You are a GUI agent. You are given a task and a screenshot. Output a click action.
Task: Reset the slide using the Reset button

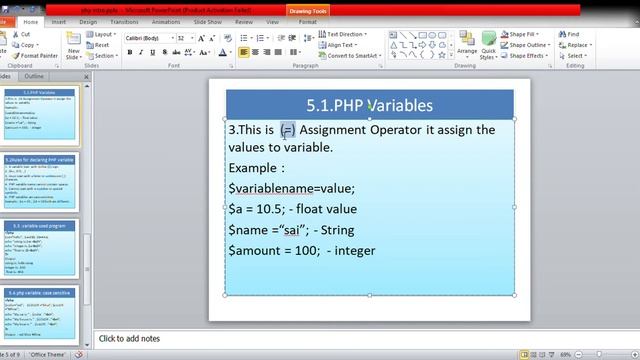pyautogui.click(x=98, y=45)
